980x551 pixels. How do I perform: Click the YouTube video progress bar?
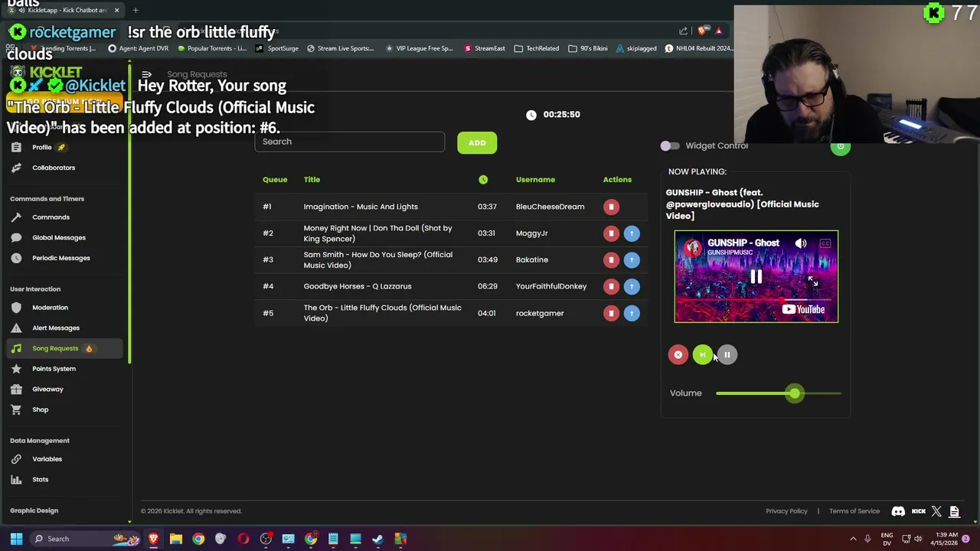tap(756, 300)
